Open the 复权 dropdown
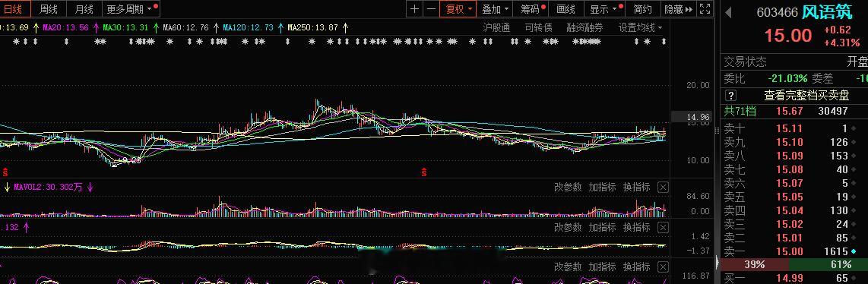 pyautogui.click(x=458, y=9)
